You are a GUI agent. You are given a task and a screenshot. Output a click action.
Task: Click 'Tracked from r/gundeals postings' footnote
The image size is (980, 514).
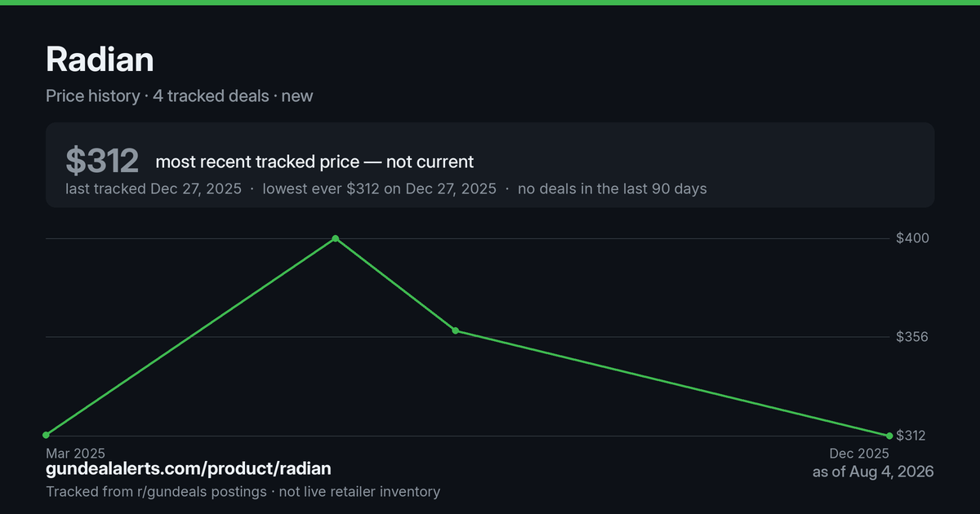click(x=156, y=491)
